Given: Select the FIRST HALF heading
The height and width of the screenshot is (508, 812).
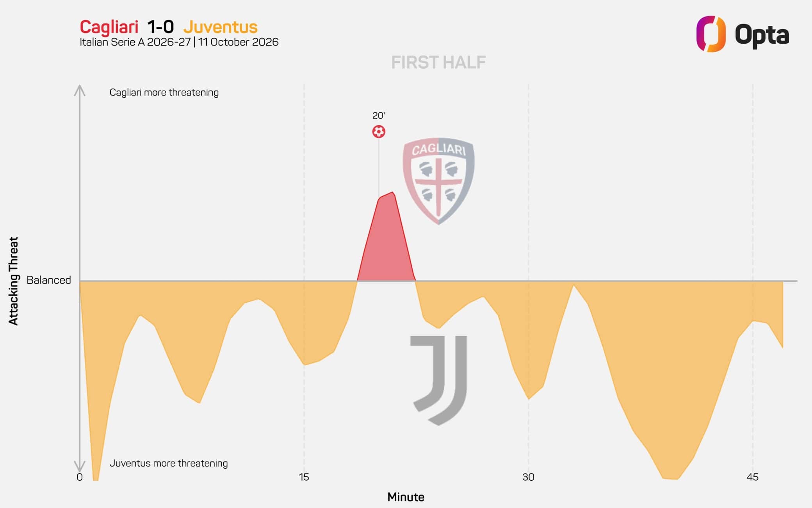Looking at the screenshot, I should click(x=438, y=62).
